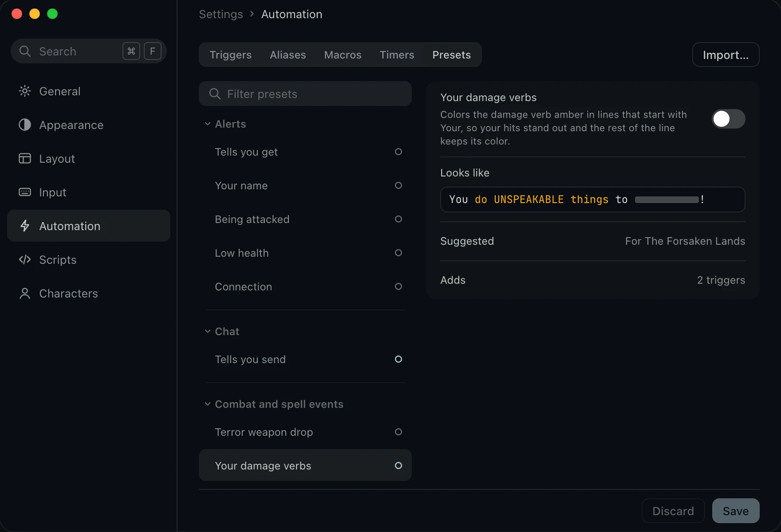Click the Characters person icon
The height and width of the screenshot is (532, 781).
(25, 293)
